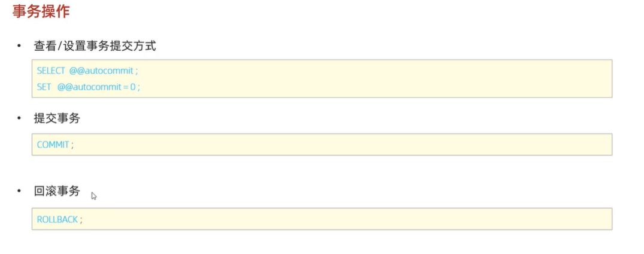Click the COMMIT keyword

(53, 145)
